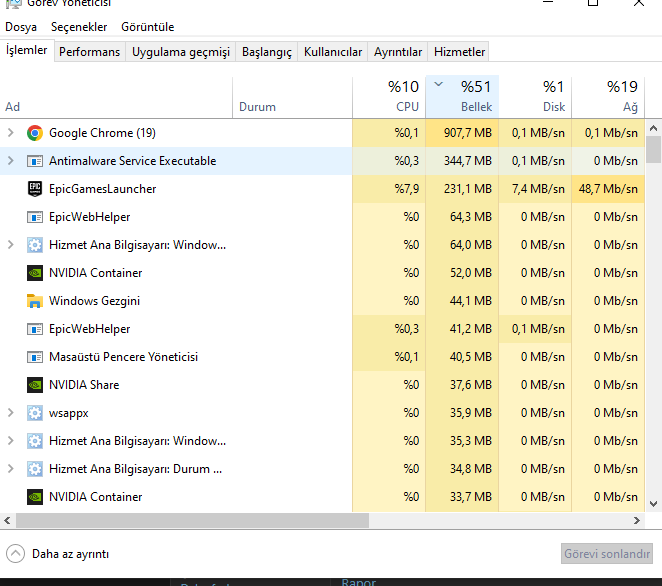Viewport: 662px width, 586px height.
Task: Click the Google Chrome icon in process list
Action: point(35,133)
